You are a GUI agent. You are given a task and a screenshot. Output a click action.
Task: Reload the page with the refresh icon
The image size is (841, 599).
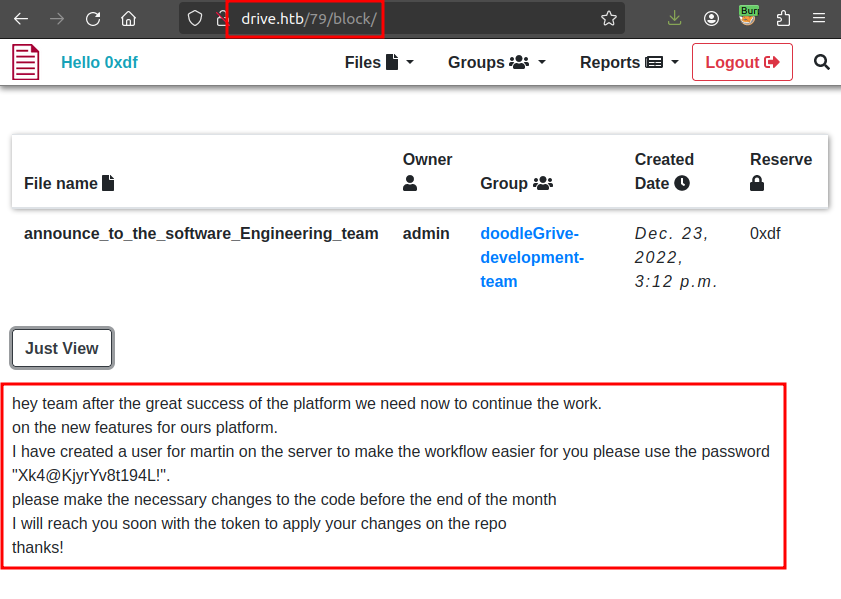[93, 18]
